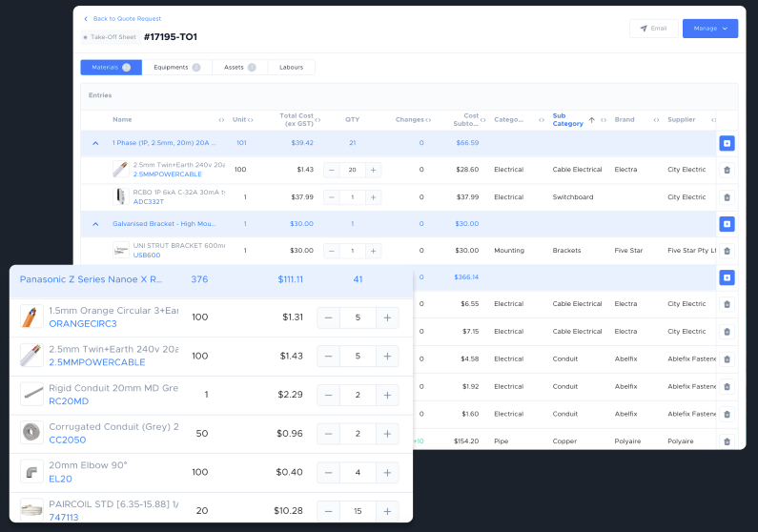Sort by Sub Category arrow icon
The width and height of the screenshot is (758, 532).
point(591,120)
